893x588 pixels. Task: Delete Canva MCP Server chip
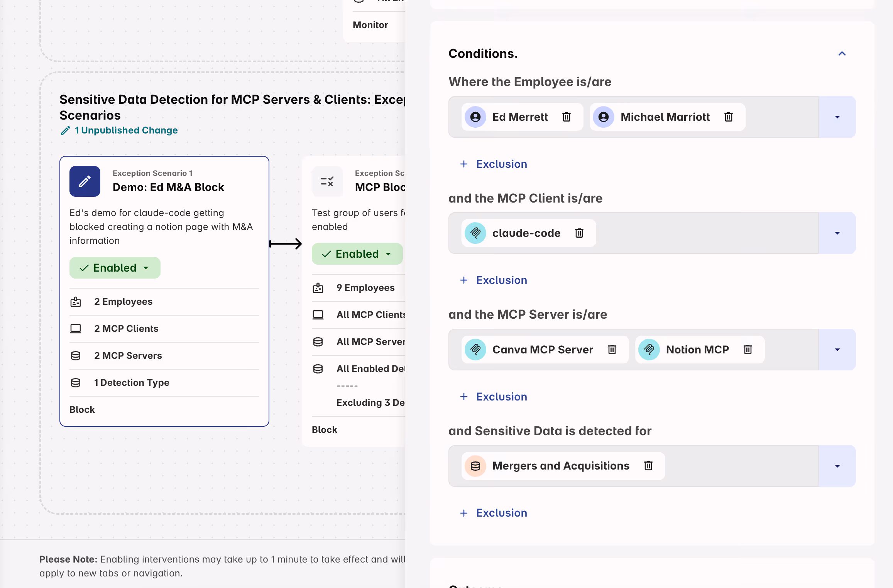click(612, 350)
